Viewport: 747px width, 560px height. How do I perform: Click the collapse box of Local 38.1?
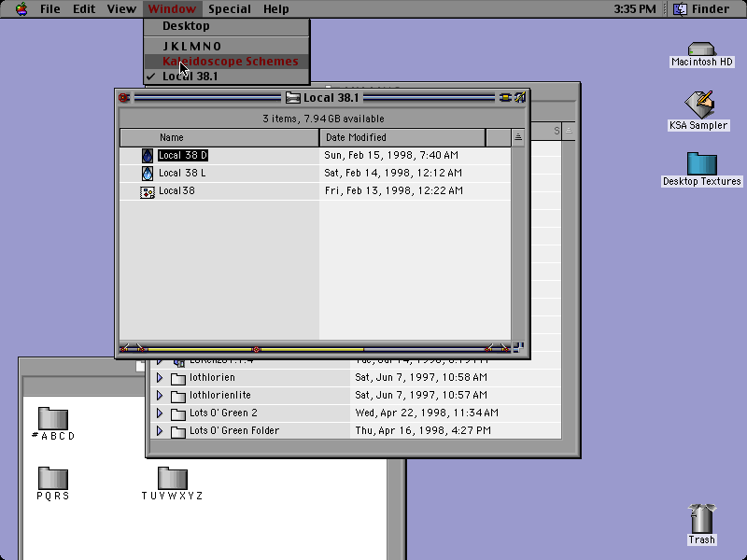[520, 98]
